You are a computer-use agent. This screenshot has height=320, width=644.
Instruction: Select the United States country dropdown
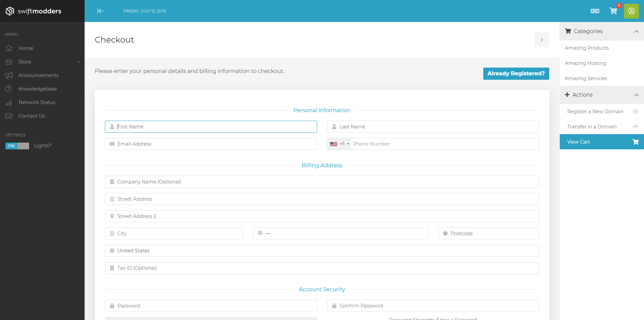321,251
